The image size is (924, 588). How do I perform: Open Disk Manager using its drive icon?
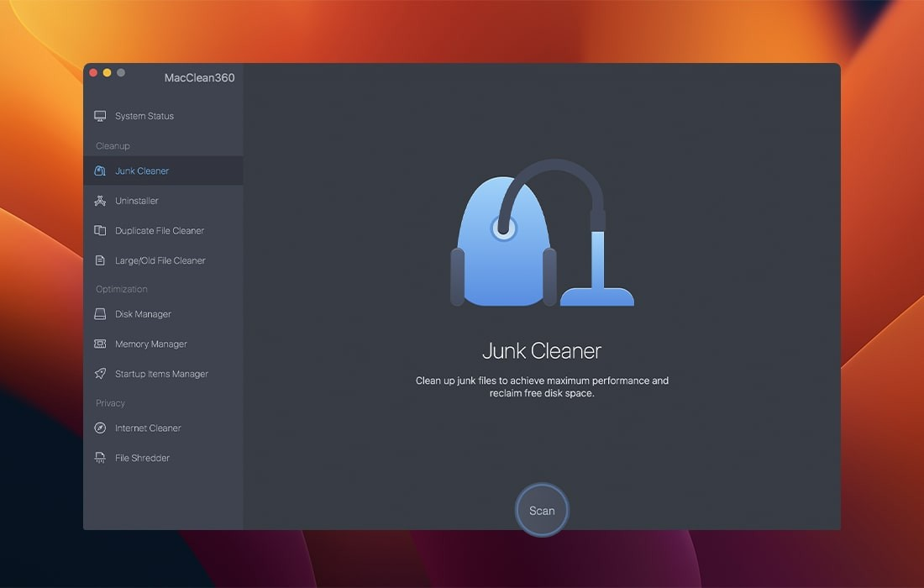pyautogui.click(x=100, y=314)
